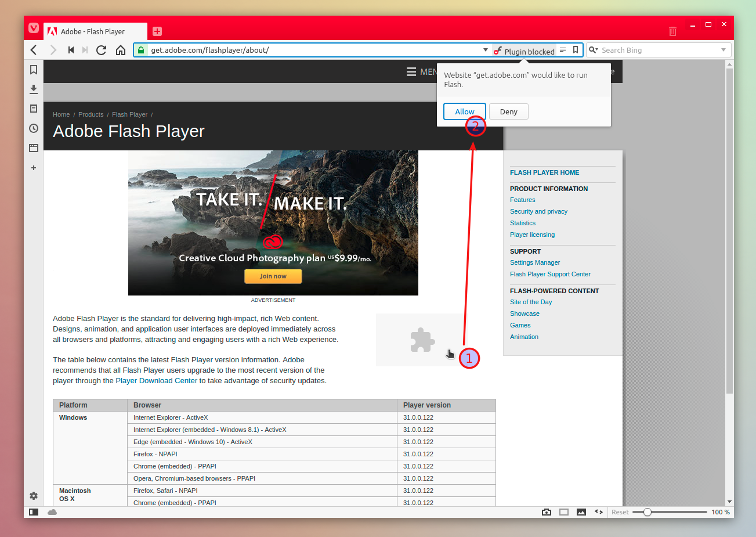Click the sync cloud status icon
Viewport: 756px width, 537px height.
tap(52, 512)
